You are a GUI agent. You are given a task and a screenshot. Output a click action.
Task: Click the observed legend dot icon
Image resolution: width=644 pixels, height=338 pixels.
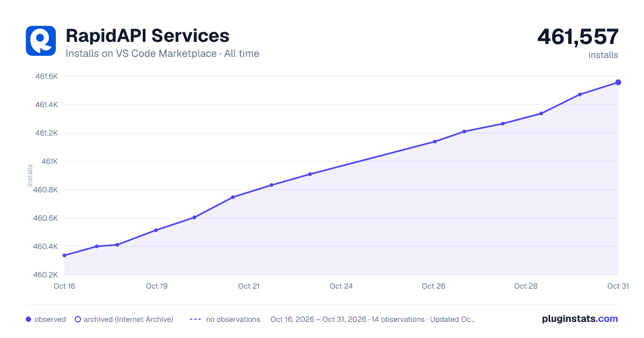click(28, 319)
